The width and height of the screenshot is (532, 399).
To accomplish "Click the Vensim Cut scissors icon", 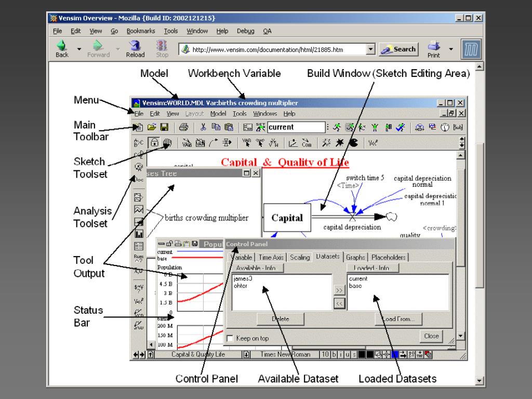I will 203,127.
